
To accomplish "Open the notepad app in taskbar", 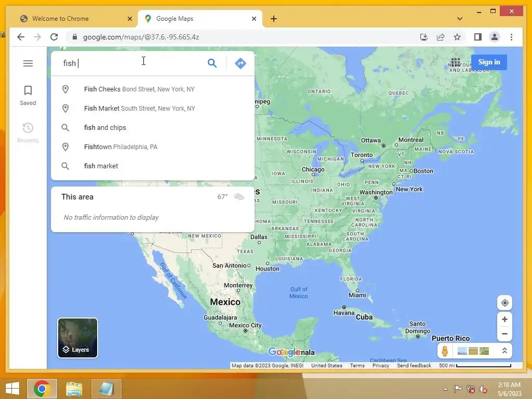I will coord(106,389).
